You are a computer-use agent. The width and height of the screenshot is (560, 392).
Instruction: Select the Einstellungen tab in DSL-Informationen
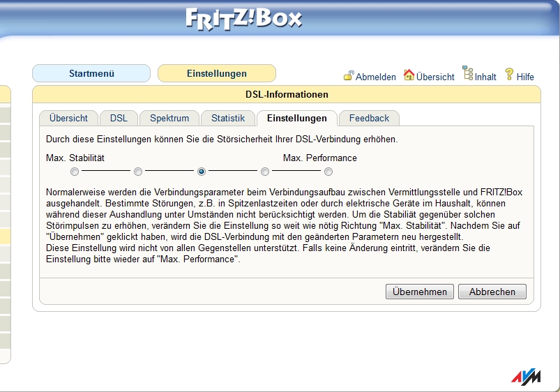[x=297, y=119]
